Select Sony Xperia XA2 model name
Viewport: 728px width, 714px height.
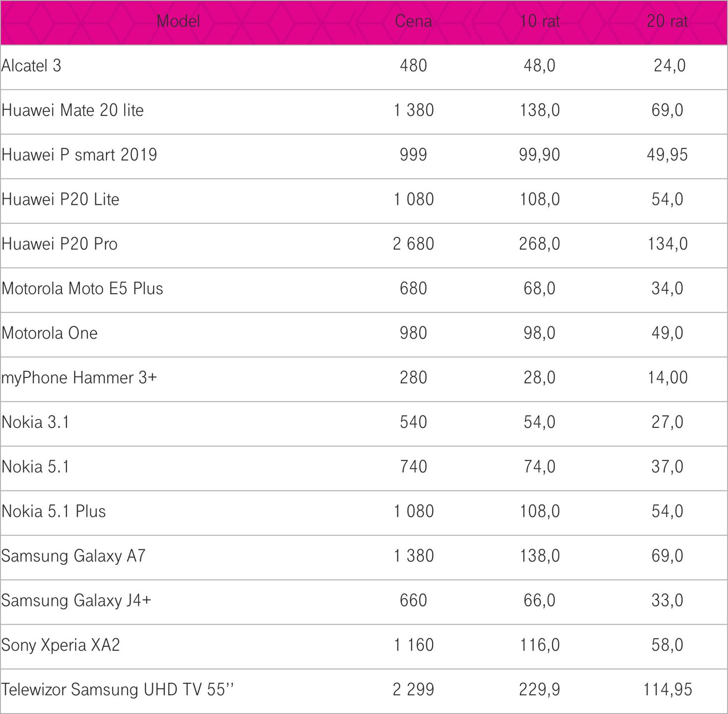[x=60, y=645]
